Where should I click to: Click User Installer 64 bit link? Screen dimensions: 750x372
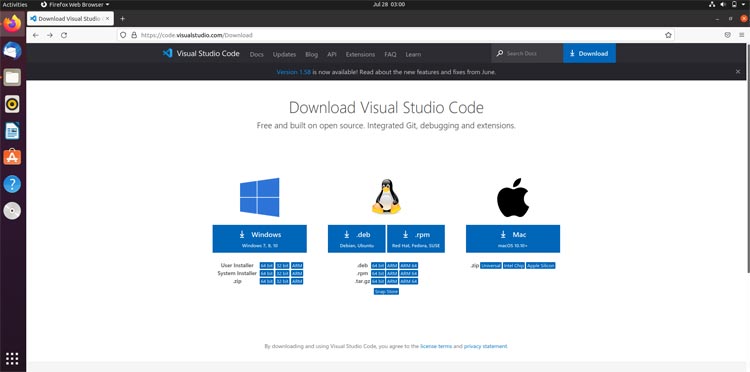(x=266, y=265)
